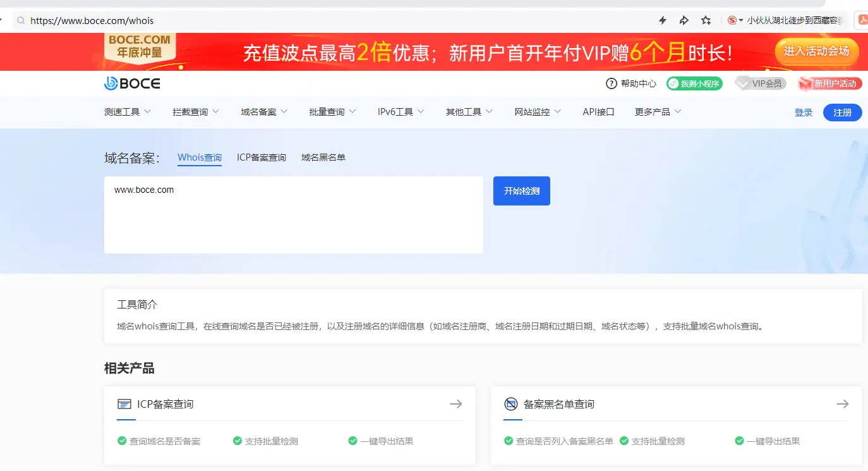This screenshot has width=868, height=471.
Task: Click the 备案黑名单查询 card icon
Action: [x=510, y=404]
